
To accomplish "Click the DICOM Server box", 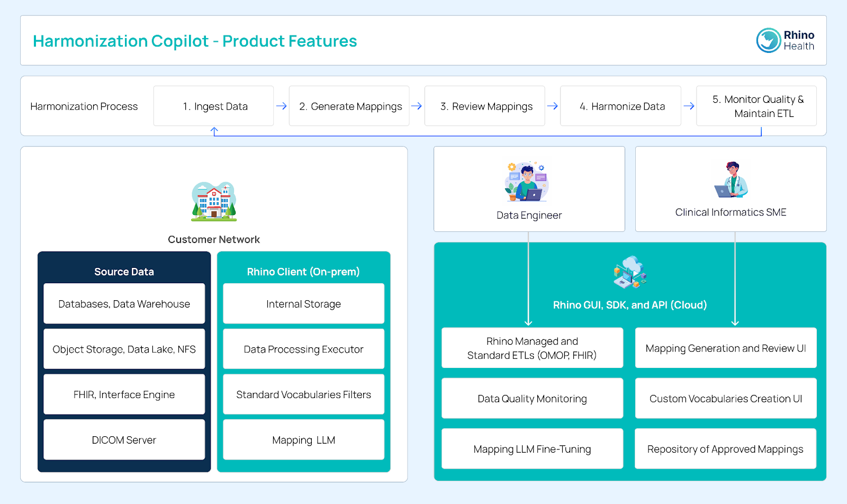I will [x=124, y=440].
